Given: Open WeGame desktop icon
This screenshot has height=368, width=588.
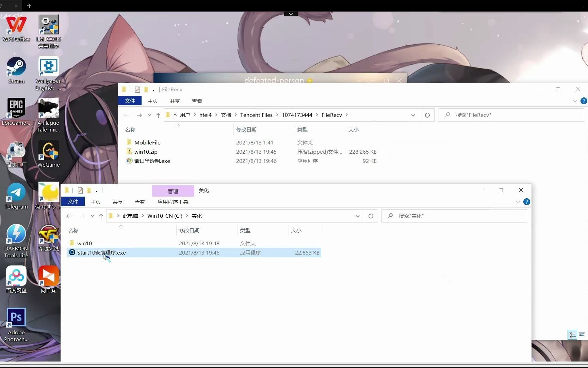Looking at the screenshot, I should coord(48,154).
